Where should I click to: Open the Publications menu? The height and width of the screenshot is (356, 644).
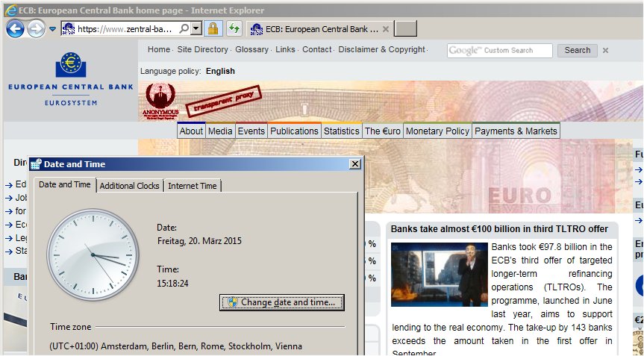click(x=294, y=131)
